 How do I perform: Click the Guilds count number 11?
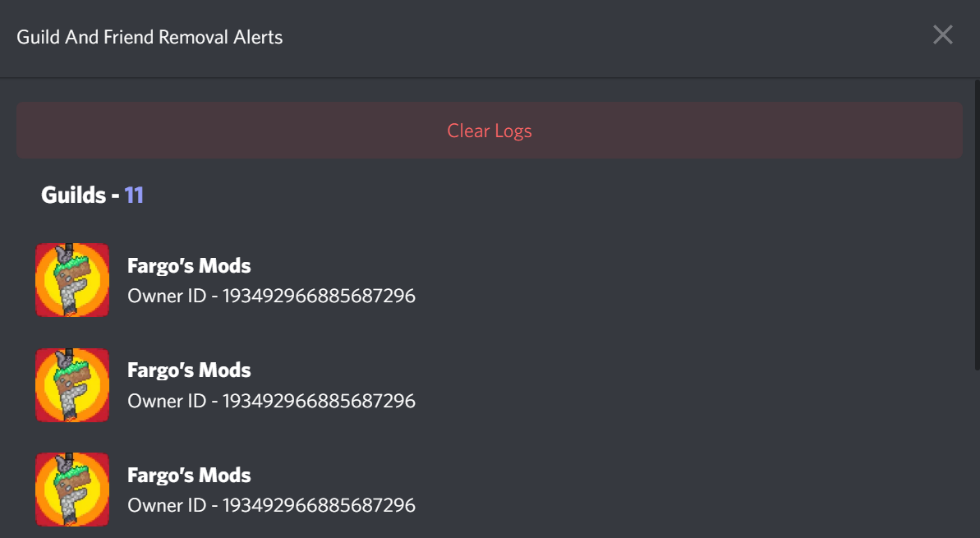[x=134, y=195]
